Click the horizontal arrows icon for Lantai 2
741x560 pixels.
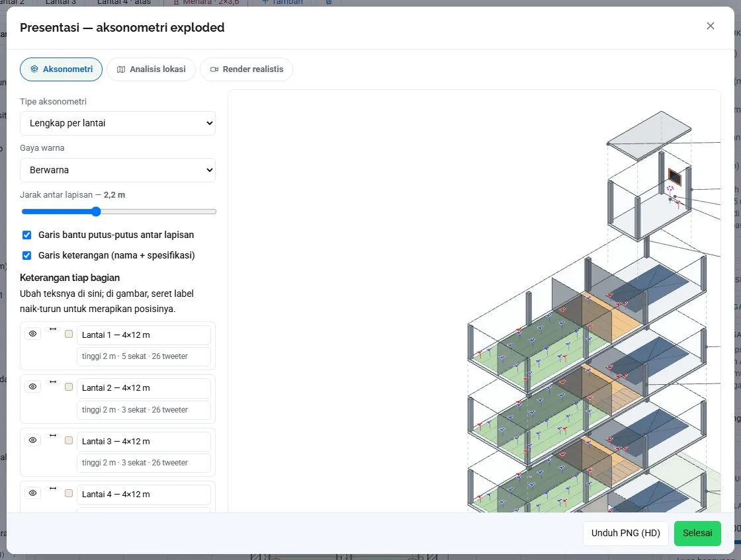pos(53,382)
